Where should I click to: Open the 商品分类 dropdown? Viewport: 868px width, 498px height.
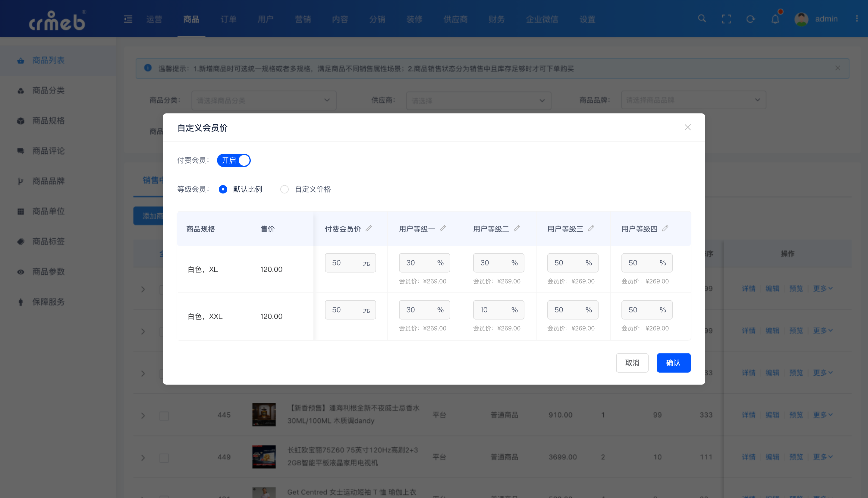(263, 100)
